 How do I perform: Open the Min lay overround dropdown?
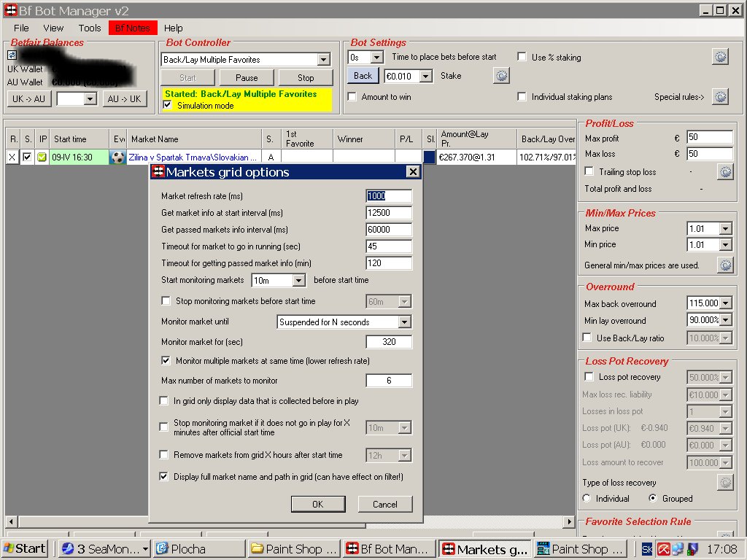point(725,320)
